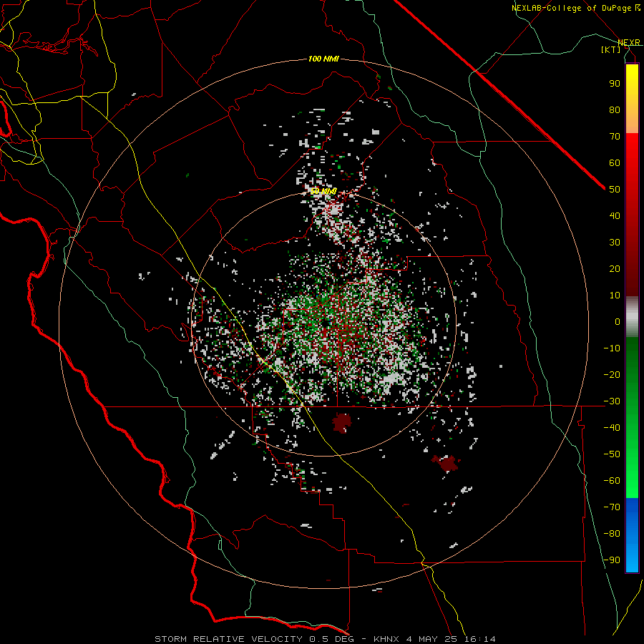The width and height of the screenshot is (644, 644).
Task: Select the positive 30 scale value
Action: (615, 243)
